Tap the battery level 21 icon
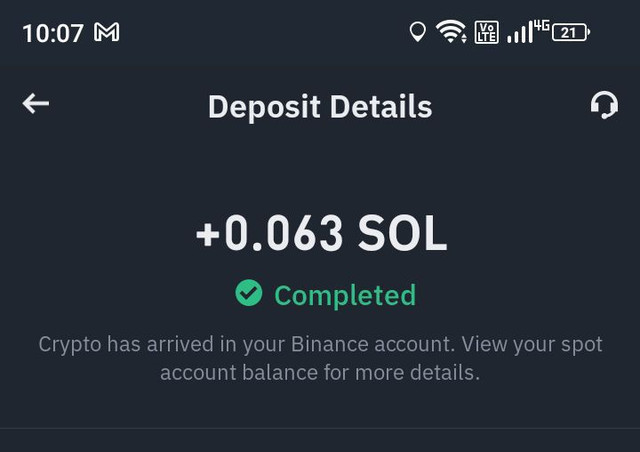Viewport: 640px width, 452px height. point(571,32)
